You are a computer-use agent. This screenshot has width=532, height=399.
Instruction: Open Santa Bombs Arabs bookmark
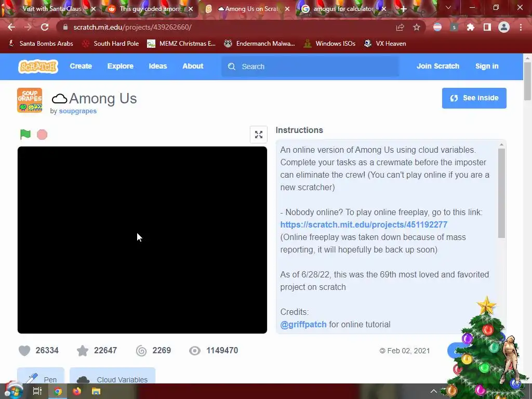tap(41, 44)
